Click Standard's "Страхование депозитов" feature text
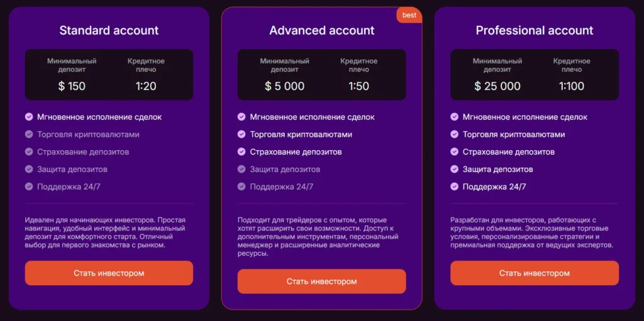Screen dimensions: 644x321 (83, 152)
